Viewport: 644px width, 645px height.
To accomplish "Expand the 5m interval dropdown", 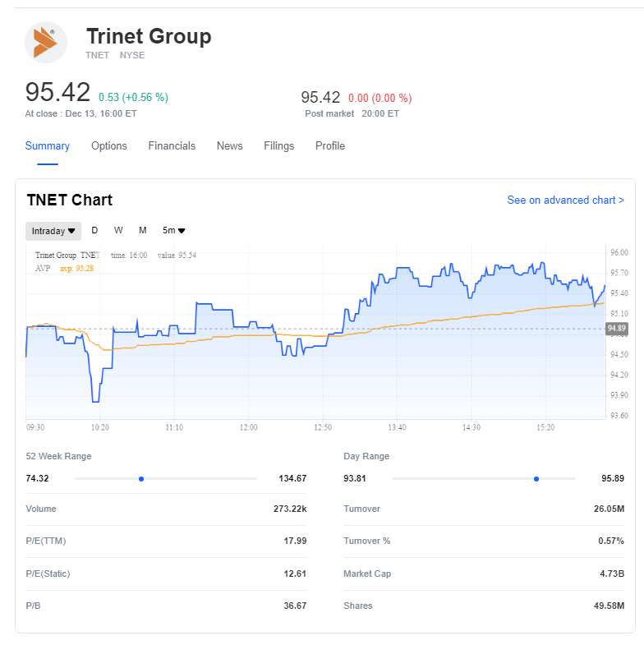I will [x=173, y=231].
